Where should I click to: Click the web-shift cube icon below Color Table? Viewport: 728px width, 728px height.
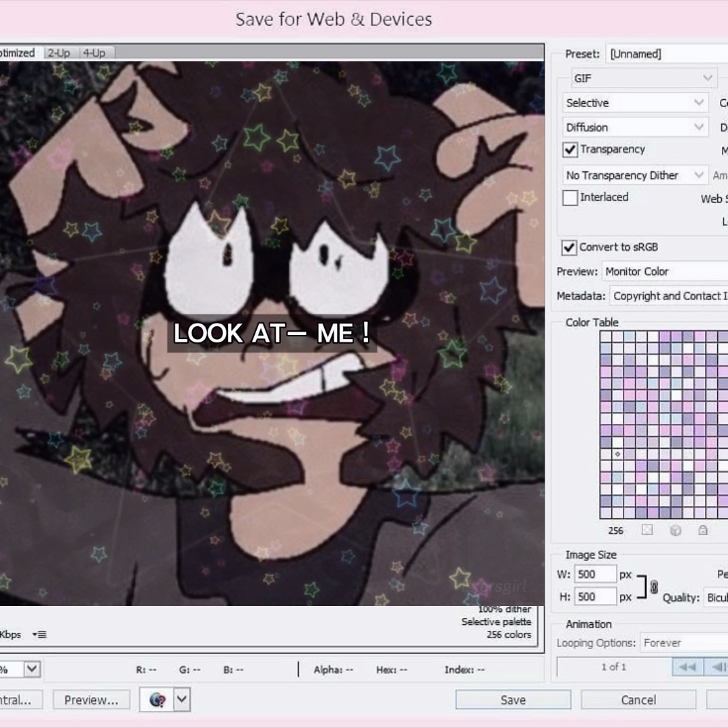point(675,530)
